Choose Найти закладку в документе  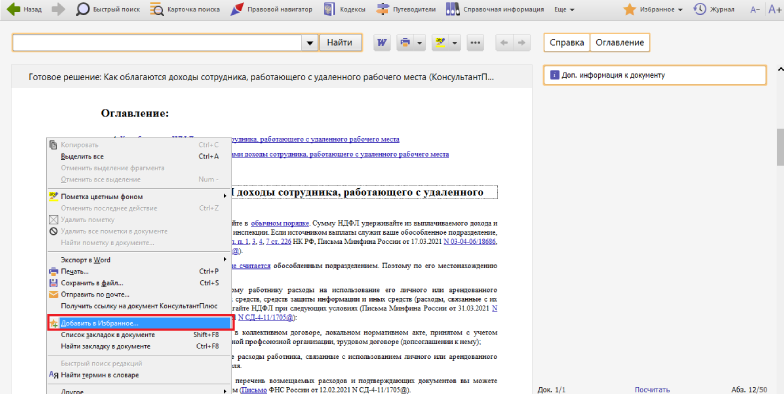click(139, 346)
